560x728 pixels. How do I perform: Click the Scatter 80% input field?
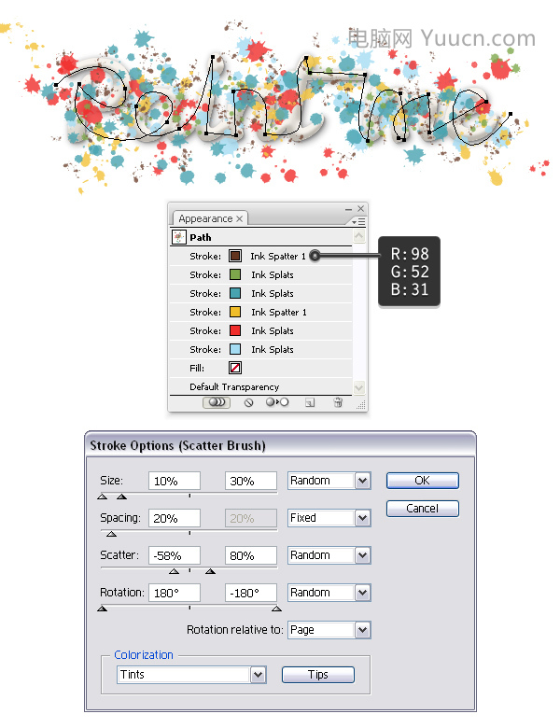tap(251, 555)
